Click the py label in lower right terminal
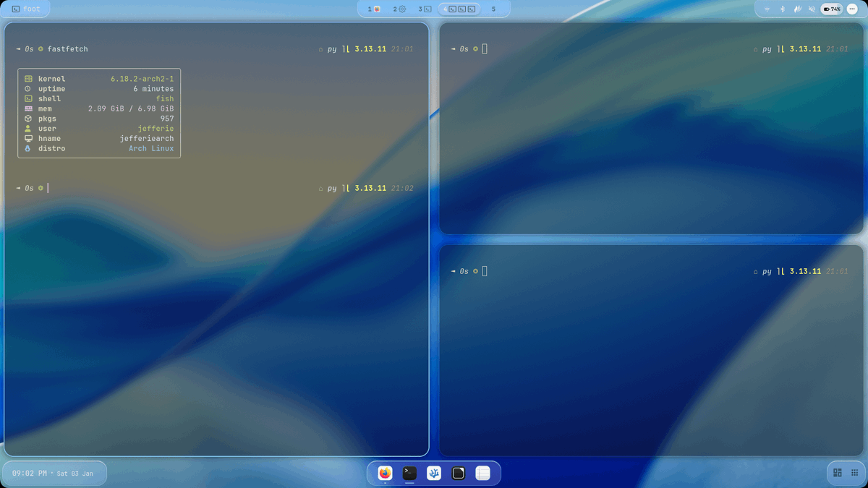Screen dimensions: 868x488 point(767,271)
